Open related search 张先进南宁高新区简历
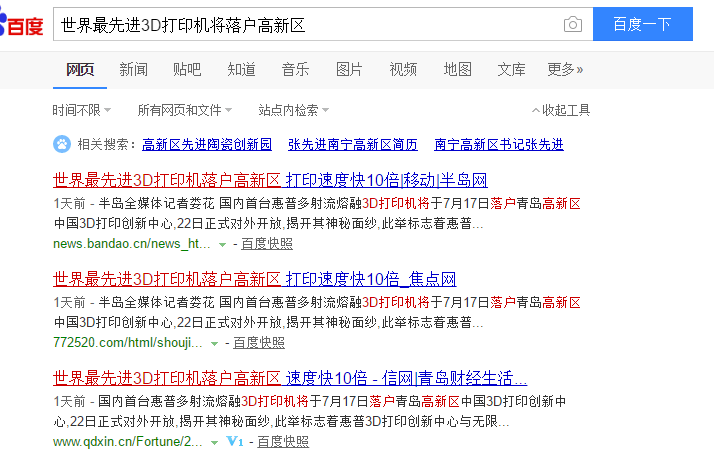Viewport: 714px width, 462px height. [x=353, y=144]
